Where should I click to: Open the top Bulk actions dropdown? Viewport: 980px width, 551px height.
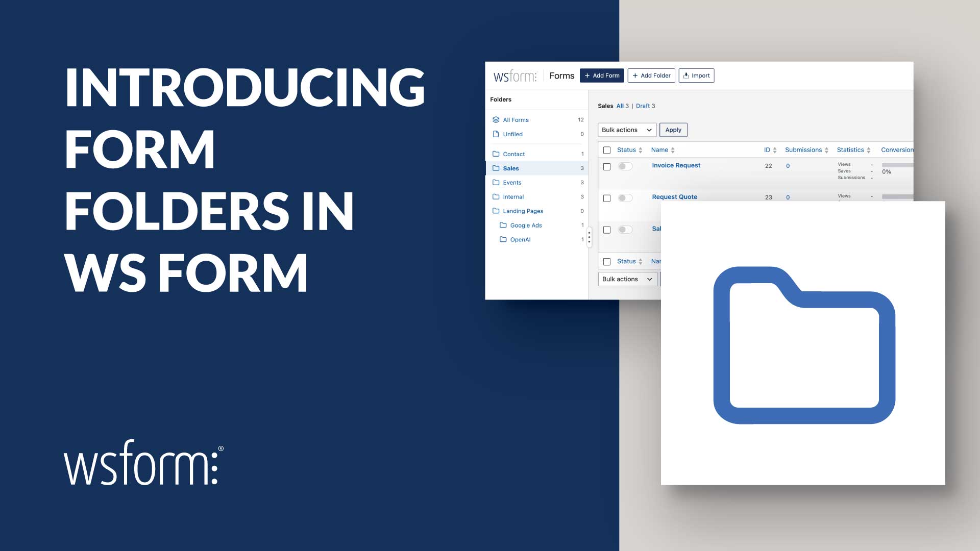pos(627,130)
